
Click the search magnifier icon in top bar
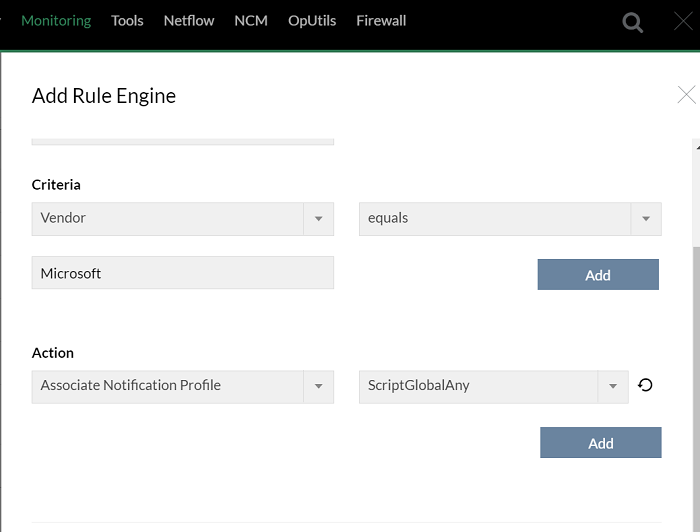coord(633,22)
